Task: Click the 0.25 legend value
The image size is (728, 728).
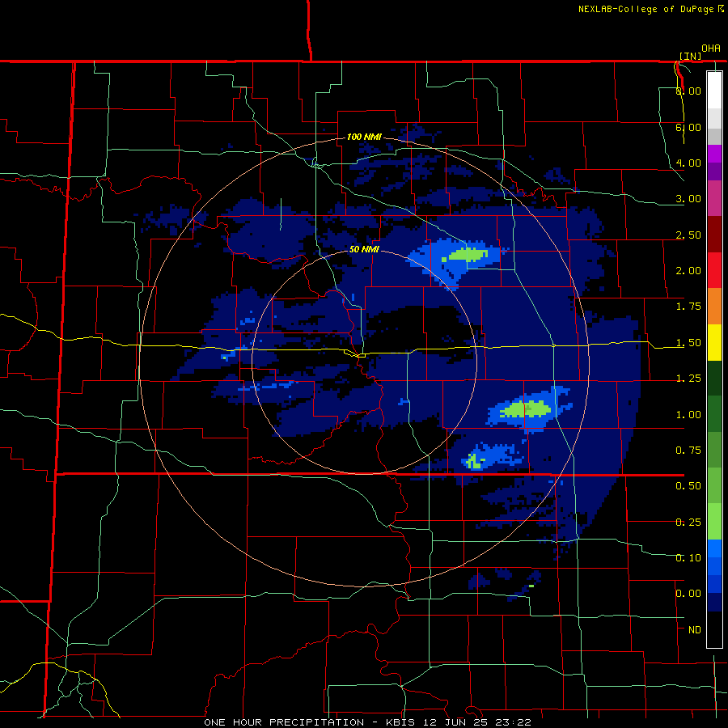Action: [x=688, y=523]
